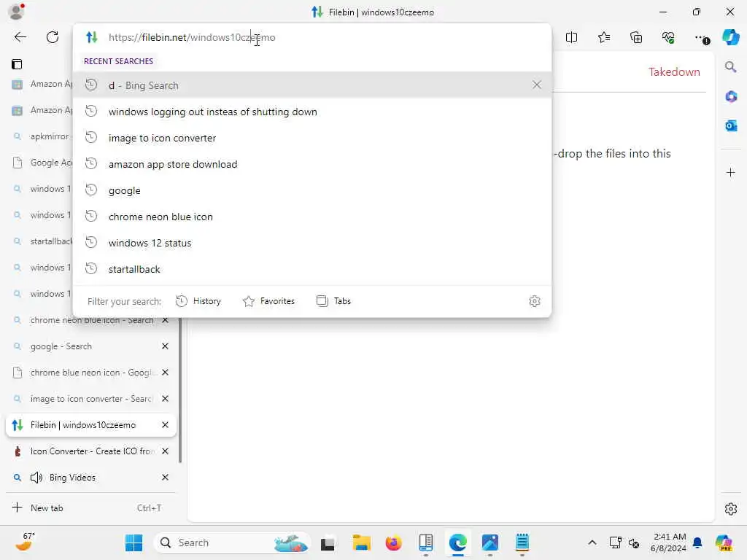This screenshot has height=560, width=747.
Task: Switch to 'image to icon converter - Search' tab
Action: point(90,399)
